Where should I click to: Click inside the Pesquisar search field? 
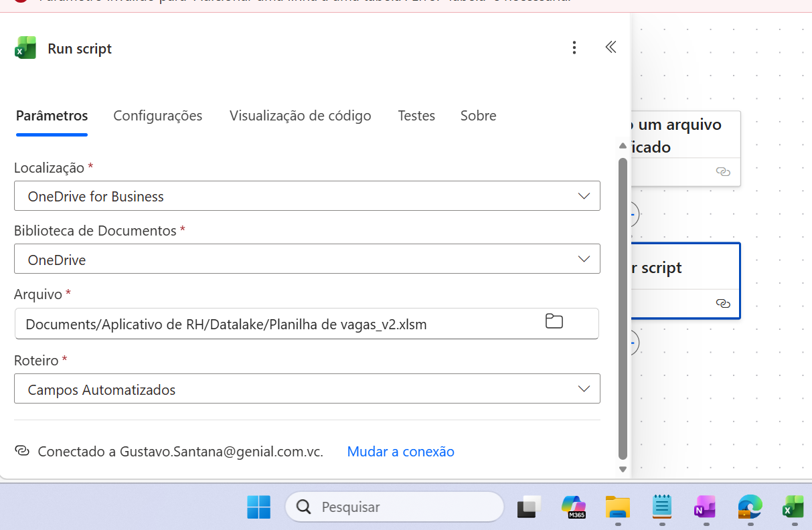[x=394, y=507]
